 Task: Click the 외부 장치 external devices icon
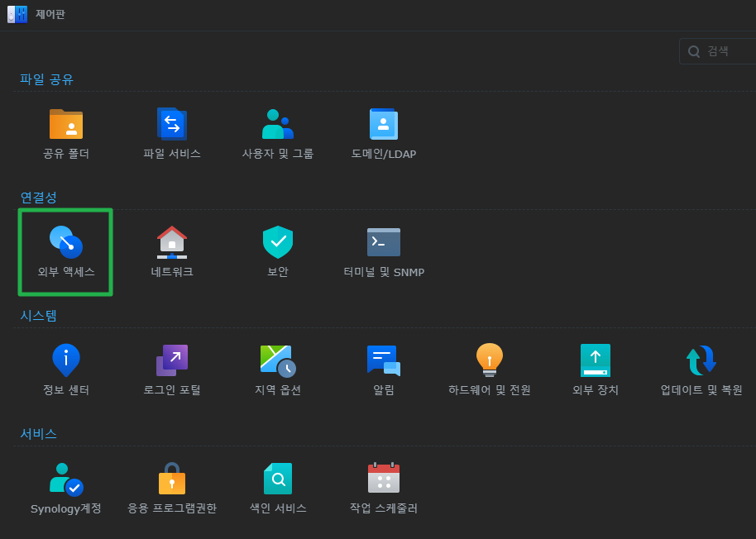[x=596, y=361]
